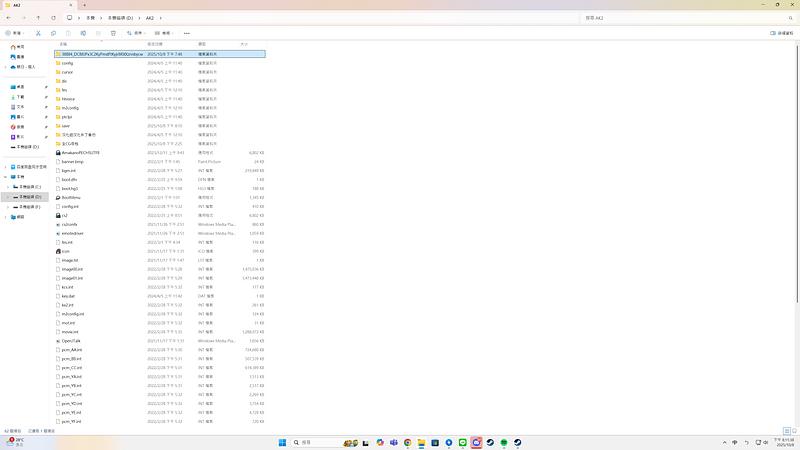Expand chevron after AK2 in address bar

[160, 18]
